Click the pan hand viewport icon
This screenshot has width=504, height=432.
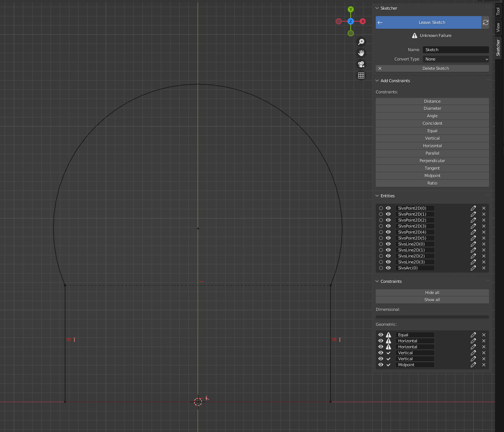pyautogui.click(x=361, y=53)
